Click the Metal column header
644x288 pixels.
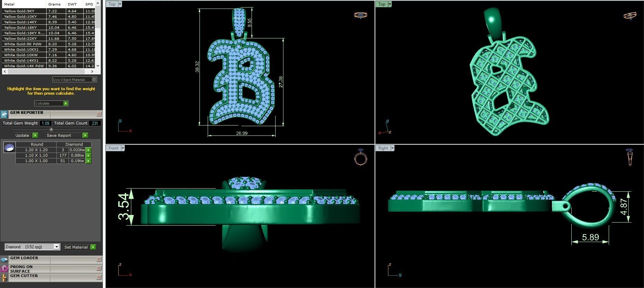24,4
